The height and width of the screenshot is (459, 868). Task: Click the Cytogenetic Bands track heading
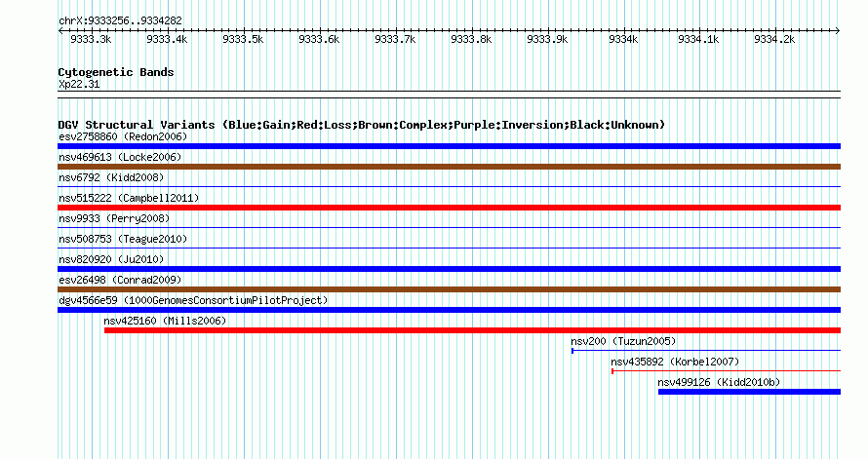coord(116,72)
